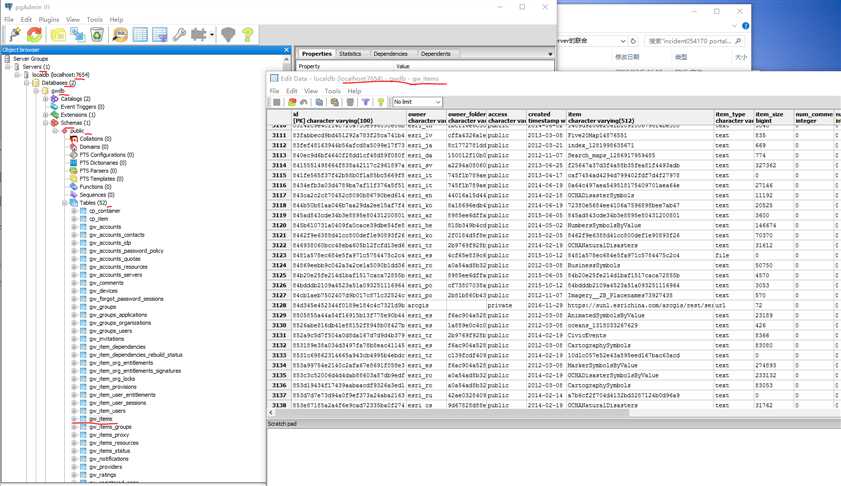
Task: Select the Event Triggers (0) node
Action: click(82, 107)
